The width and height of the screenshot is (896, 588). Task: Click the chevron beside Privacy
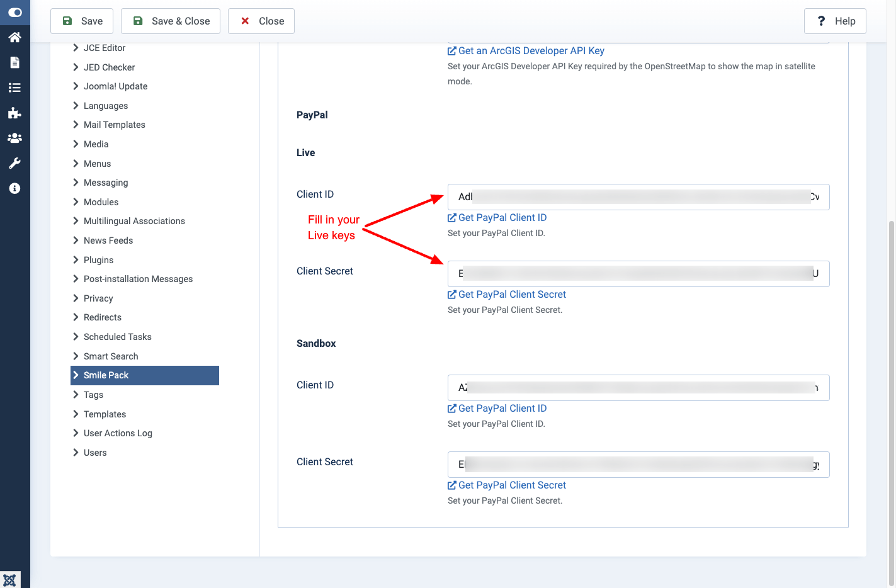pyautogui.click(x=76, y=298)
